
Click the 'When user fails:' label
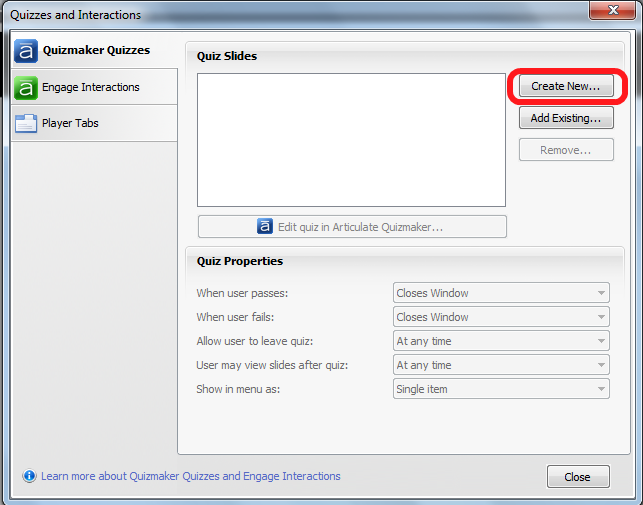coord(235,317)
